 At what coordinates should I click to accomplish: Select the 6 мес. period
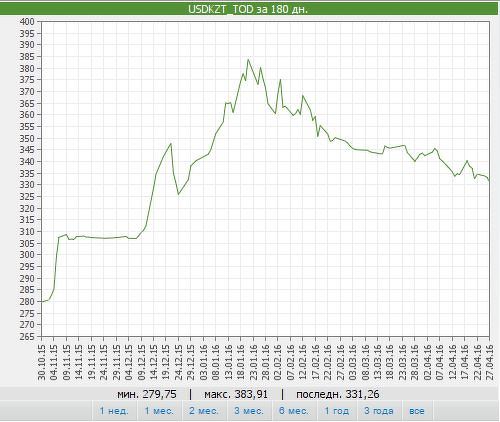click(x=294, y=411)
